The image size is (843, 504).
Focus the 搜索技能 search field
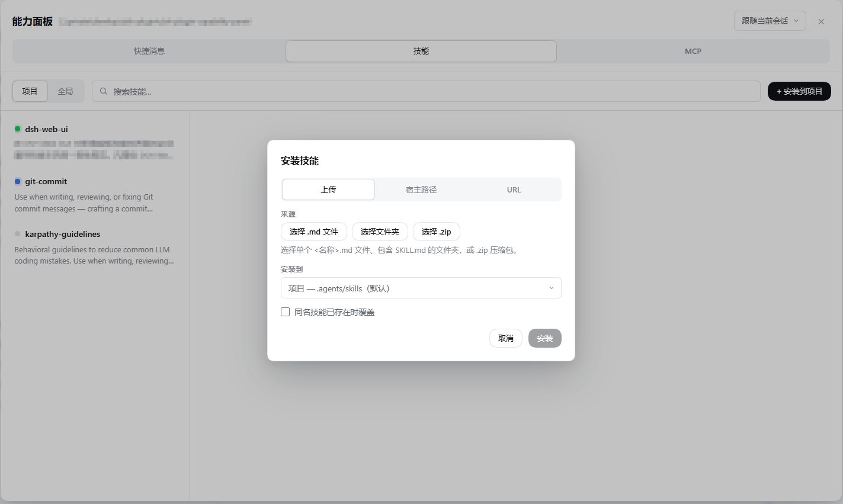point(426,91)
